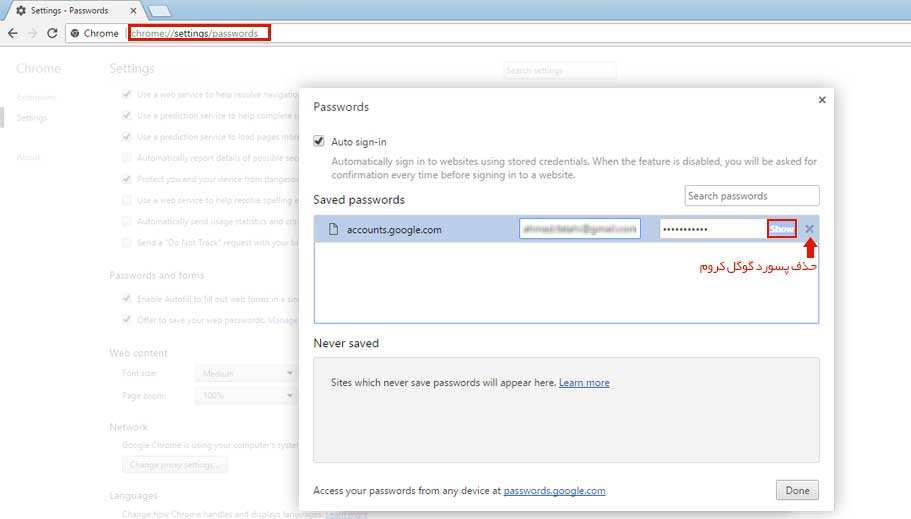911x519 pixels.
Task: Click the Passwords dialog title
Action: (341, 107)
